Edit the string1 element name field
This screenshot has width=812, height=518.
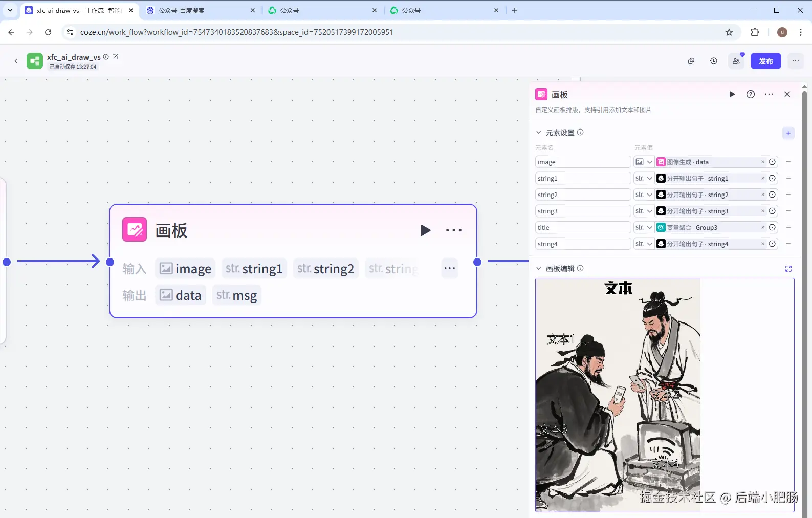pos(583,178)
